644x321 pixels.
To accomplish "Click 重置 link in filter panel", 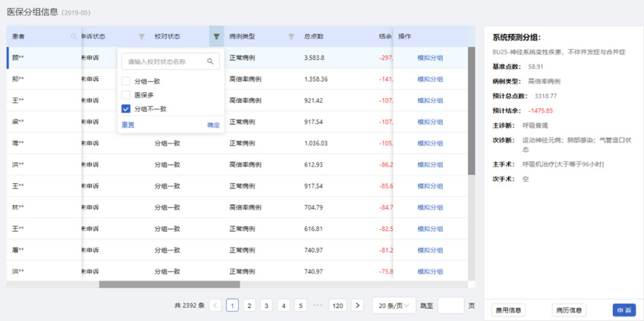I will pos(128,125).
